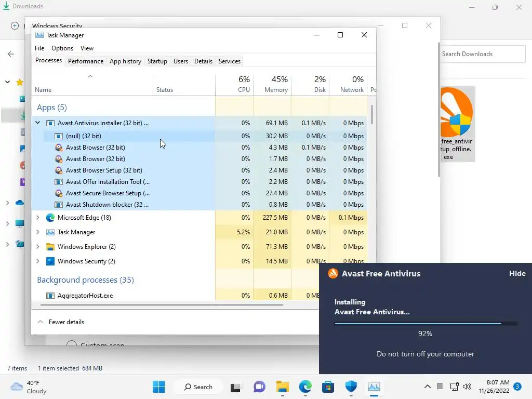Click the Task Manager taskbar icon
The height and width of the screenshot is (399, 532).
pos(374,387)
